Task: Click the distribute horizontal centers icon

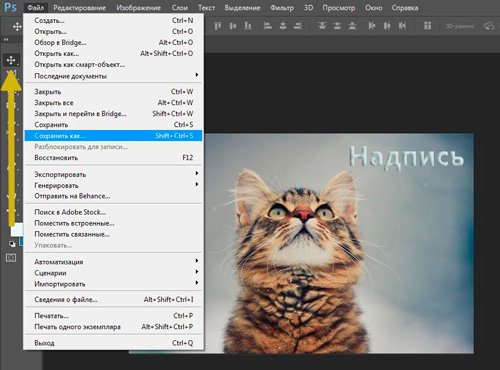Action: point(387,26)
